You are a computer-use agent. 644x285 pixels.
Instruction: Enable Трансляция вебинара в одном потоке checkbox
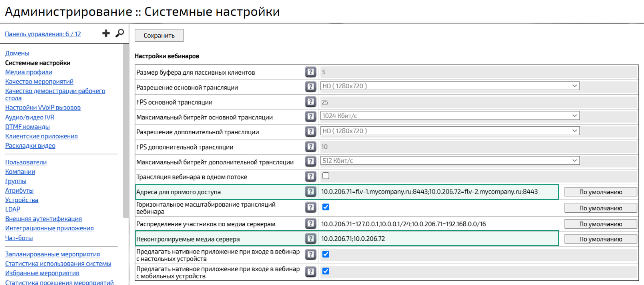tap(326, 176)
